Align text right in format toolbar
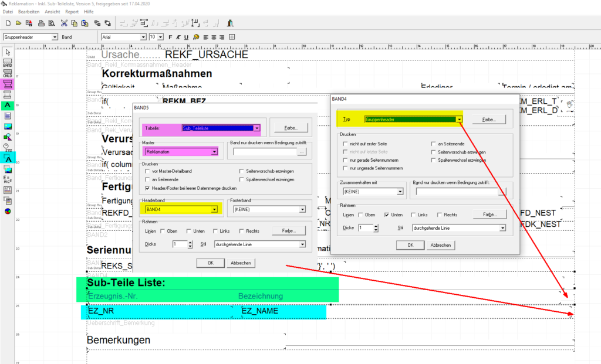The image size is (601, 364). 222,37
